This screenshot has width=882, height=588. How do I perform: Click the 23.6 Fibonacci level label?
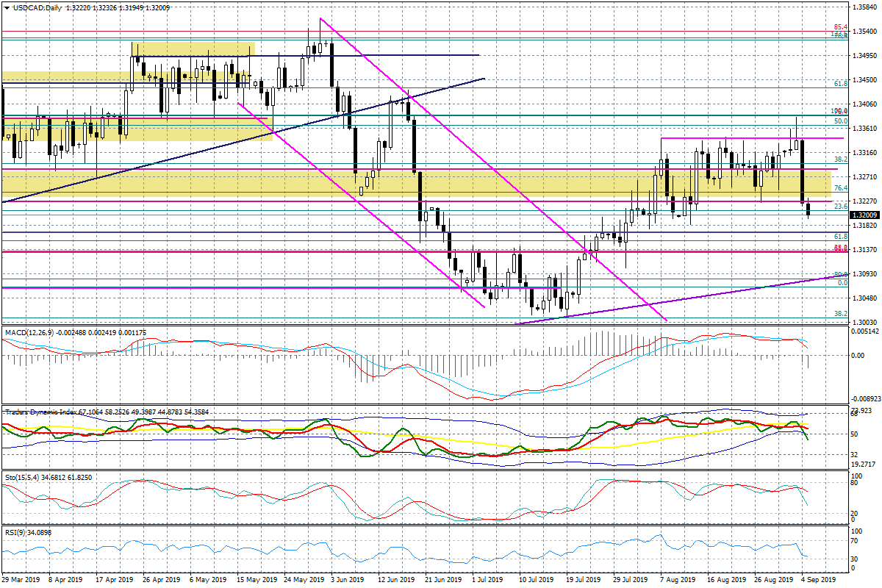[x=841, y=207]
